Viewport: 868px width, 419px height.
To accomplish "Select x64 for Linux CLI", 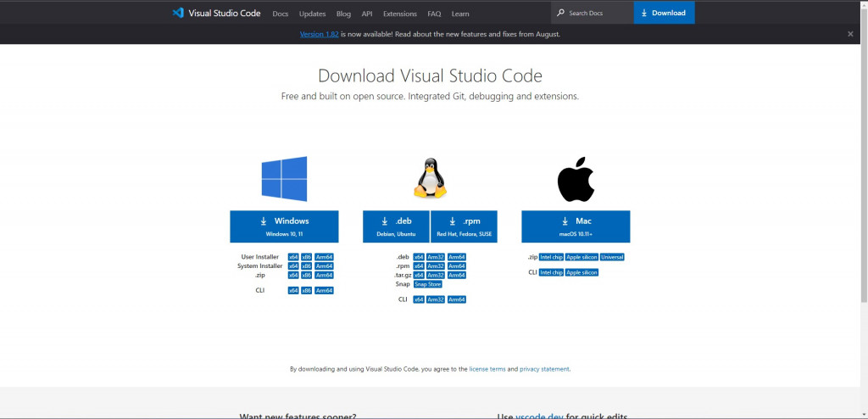I will pyautogui.click(x=419, y=299).
